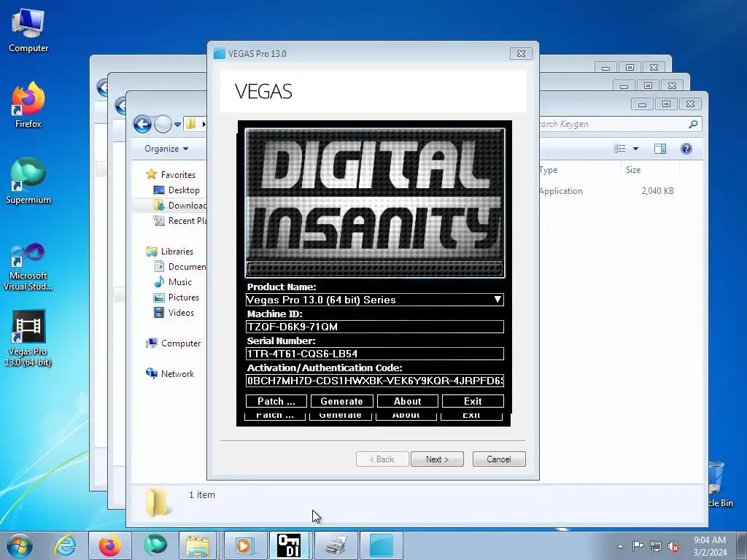This screenshot has width=747, height=560.
Task: Open the Organize menu in Explorer
Action: click(x=166, y=149)
